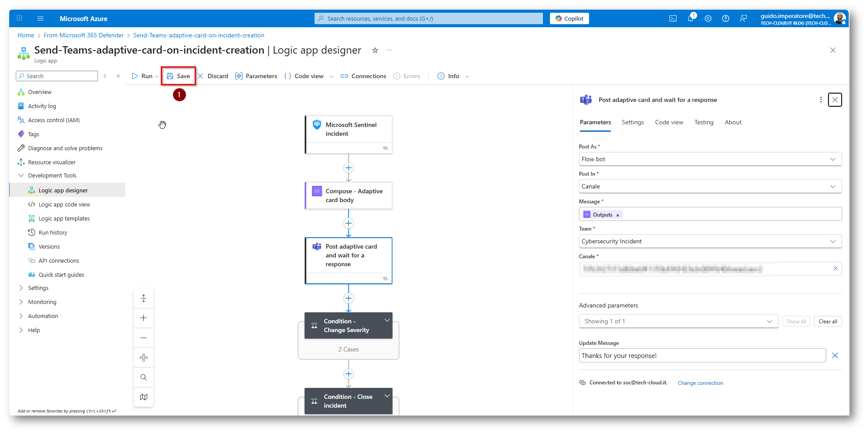
Task: Remove the Update Message advanced parameter
Action: (835, 356)
